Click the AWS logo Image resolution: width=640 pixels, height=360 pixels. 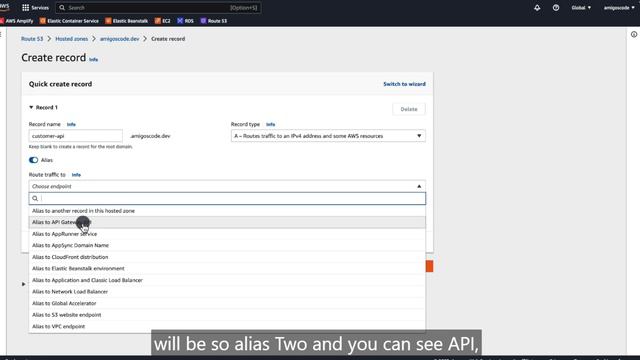(x=5, y=7)
